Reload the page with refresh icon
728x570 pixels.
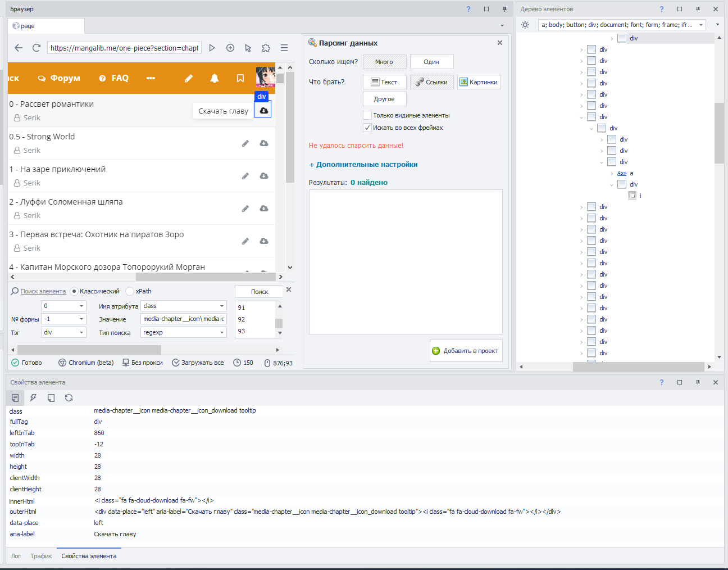(x=37, y=48)
